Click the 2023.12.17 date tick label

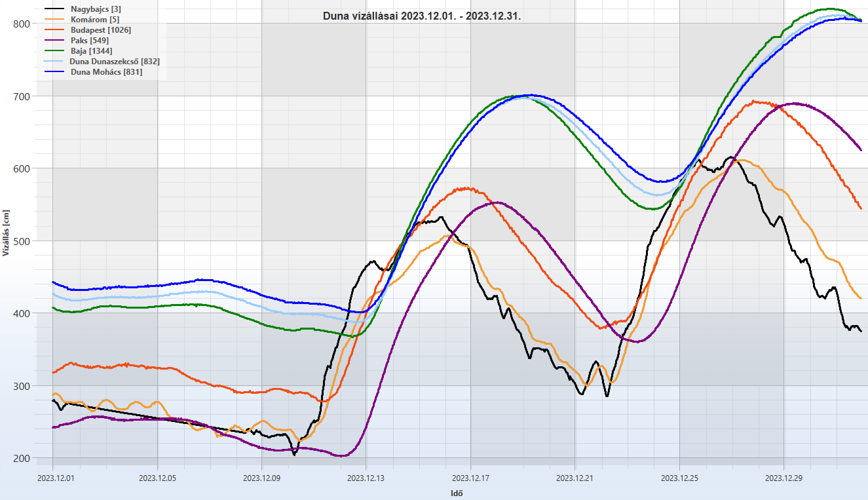[x=471, y=478]
